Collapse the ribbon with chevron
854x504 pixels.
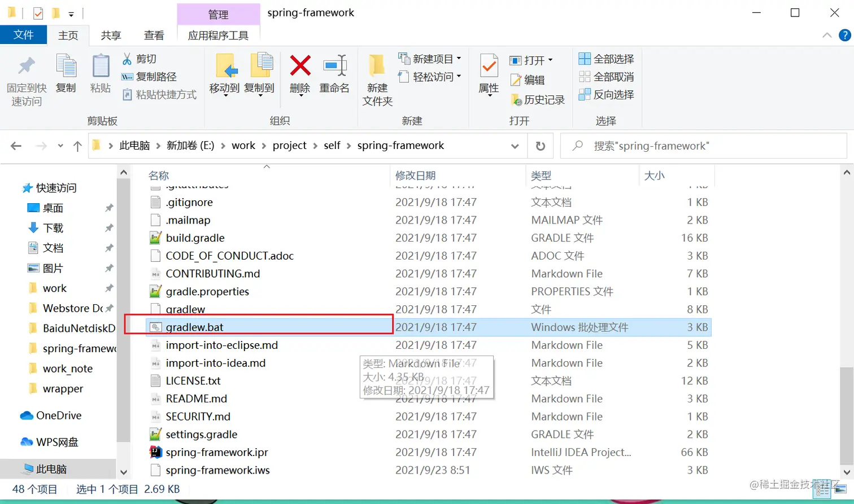click(x=827, y=35)
